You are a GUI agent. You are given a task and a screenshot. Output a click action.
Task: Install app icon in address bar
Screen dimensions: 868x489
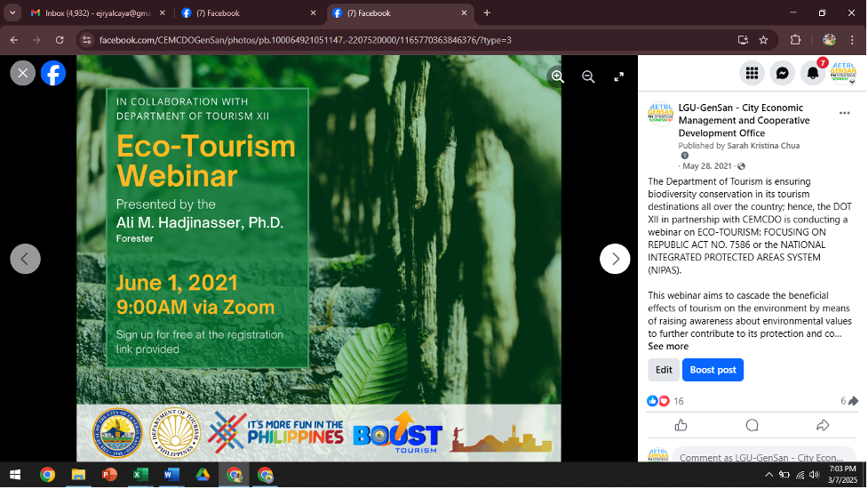(x=743, y=40)
